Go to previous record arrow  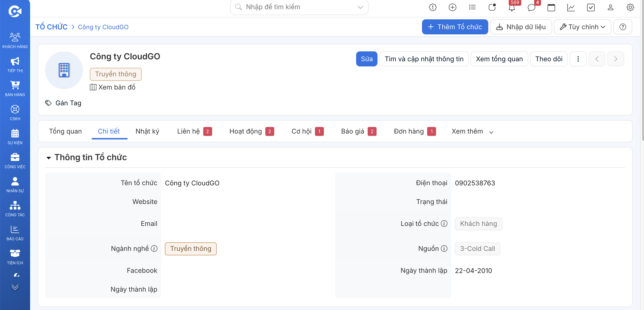pyautogui.click(x=597, y=59)
